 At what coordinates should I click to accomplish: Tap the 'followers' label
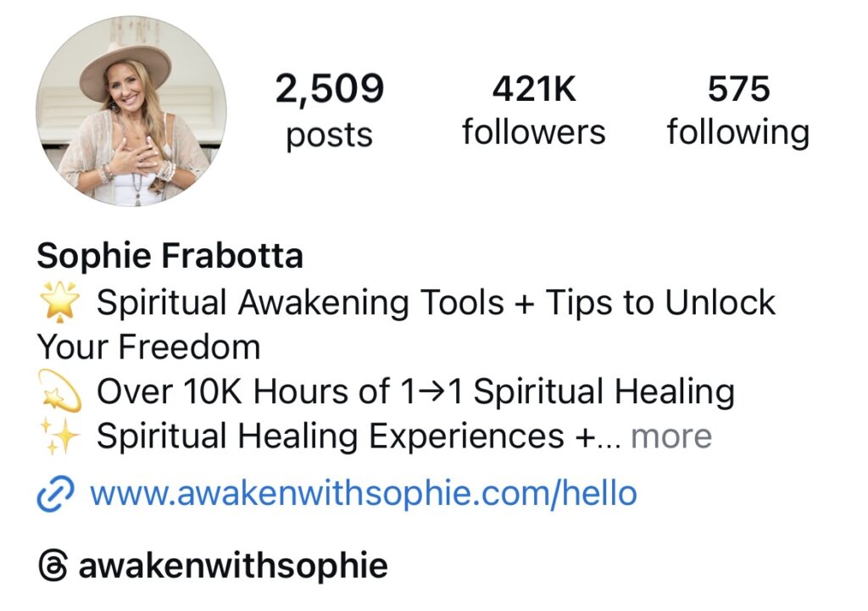pyautogui.click(x=534, y=133)
